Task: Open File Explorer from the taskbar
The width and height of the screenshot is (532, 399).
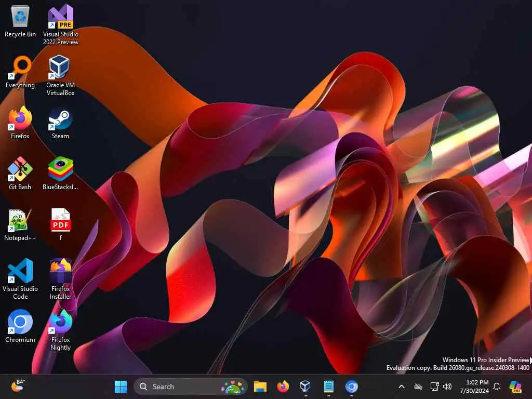Action: tap(260, 387)
